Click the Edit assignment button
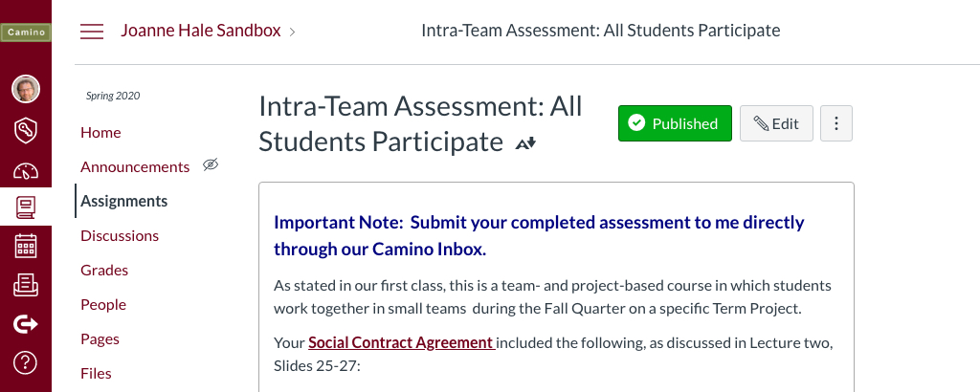 click(x=776, y=123)
